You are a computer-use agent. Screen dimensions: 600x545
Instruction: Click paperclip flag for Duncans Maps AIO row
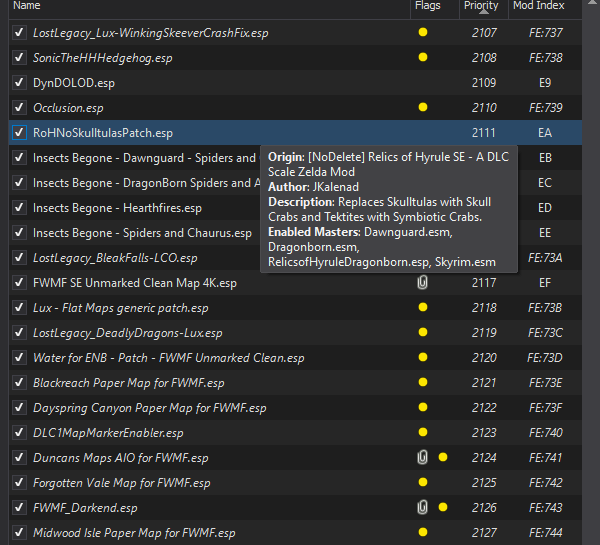(x=422, y=457)
